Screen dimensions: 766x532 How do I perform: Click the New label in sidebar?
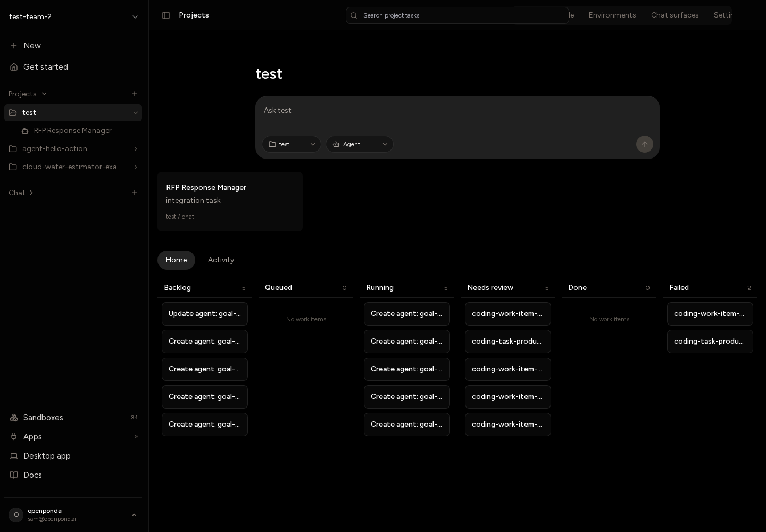tap(32, 46)
